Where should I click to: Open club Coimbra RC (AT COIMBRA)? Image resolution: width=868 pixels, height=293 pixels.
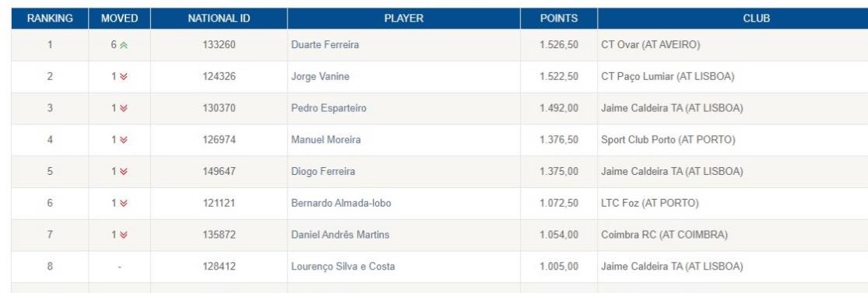(664, 235)
